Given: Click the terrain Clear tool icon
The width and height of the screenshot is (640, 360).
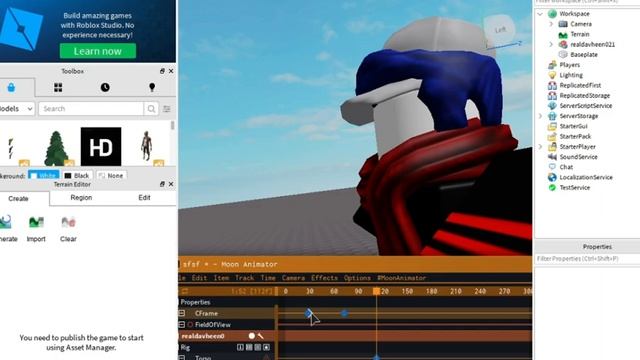Looking at the screenshot, I should (68, 222).
